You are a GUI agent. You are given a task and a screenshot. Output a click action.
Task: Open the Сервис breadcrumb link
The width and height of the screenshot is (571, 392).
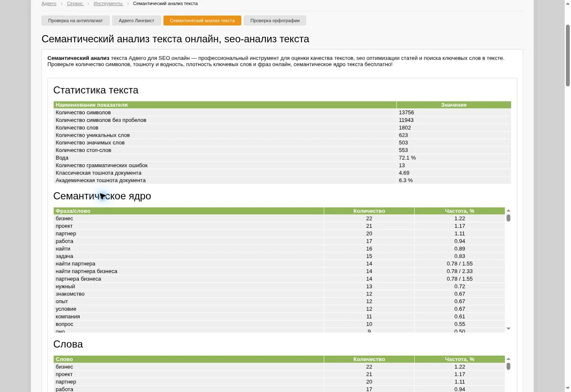pyautogui.click(x=75, y=3)
